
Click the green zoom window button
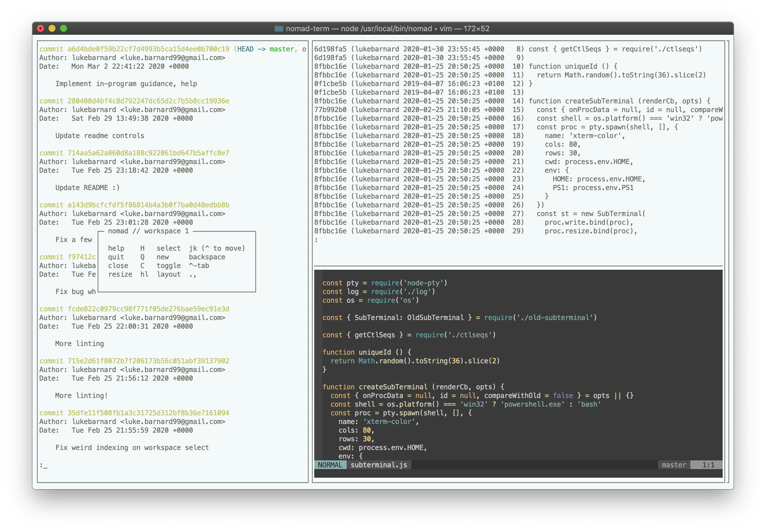[63, 29]
